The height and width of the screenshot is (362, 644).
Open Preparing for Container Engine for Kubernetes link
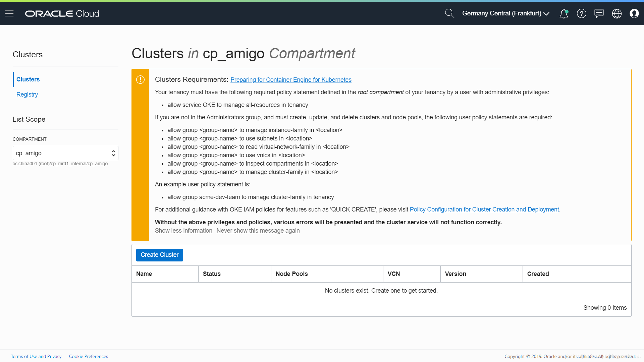click(x=291, y=80)
